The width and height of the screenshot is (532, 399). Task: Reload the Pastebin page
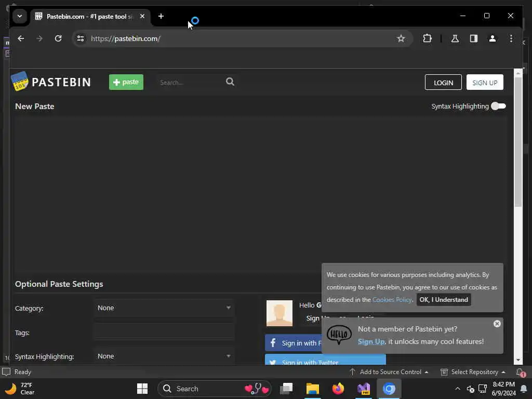[58, 38]
